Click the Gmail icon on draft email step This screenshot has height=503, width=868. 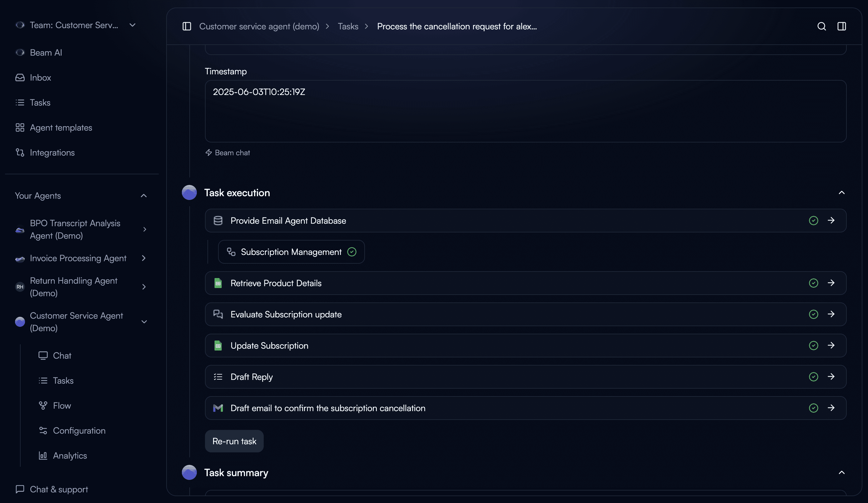point(218,408)
